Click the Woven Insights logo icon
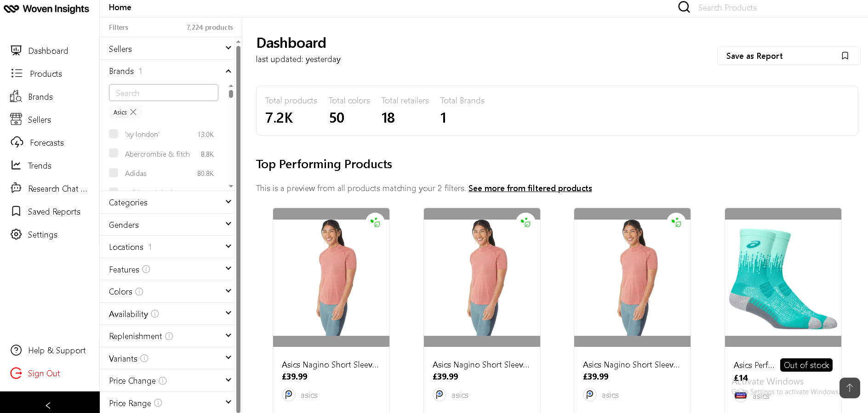868x413 pixels. point(11,9)
